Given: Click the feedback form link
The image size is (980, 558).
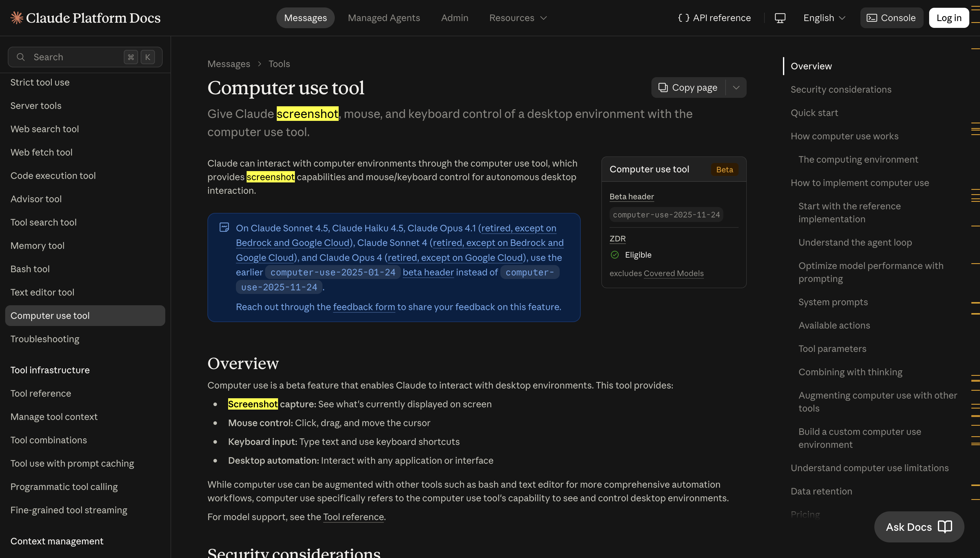Looking at the screenshot, I should (364, 307).
